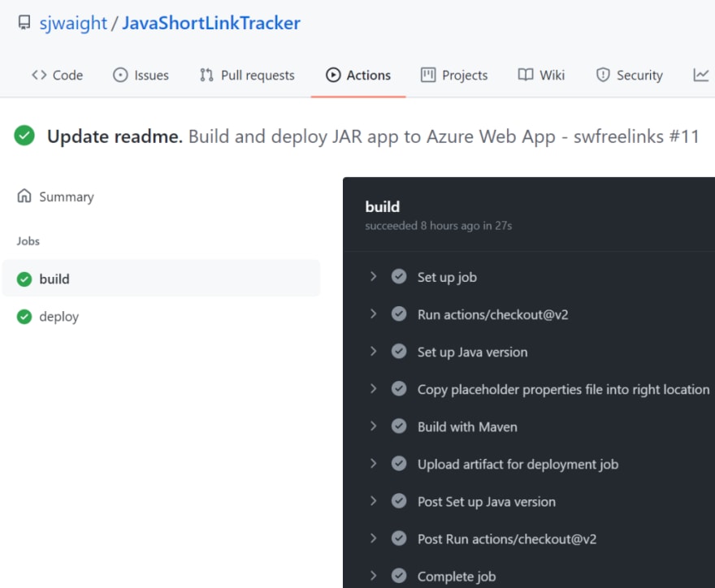Switch to the Code tab
This screenshot has height=588, width=715.
point(58,75)
